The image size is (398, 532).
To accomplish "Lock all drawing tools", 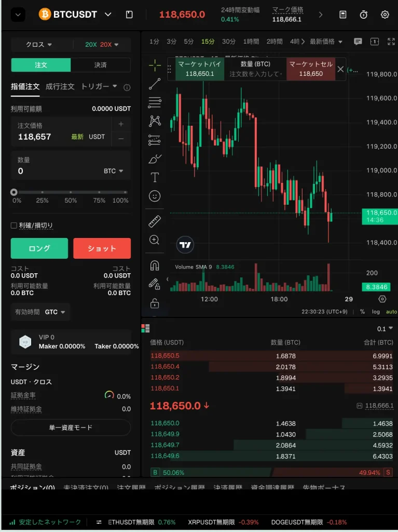I will (x=155, y=303).
